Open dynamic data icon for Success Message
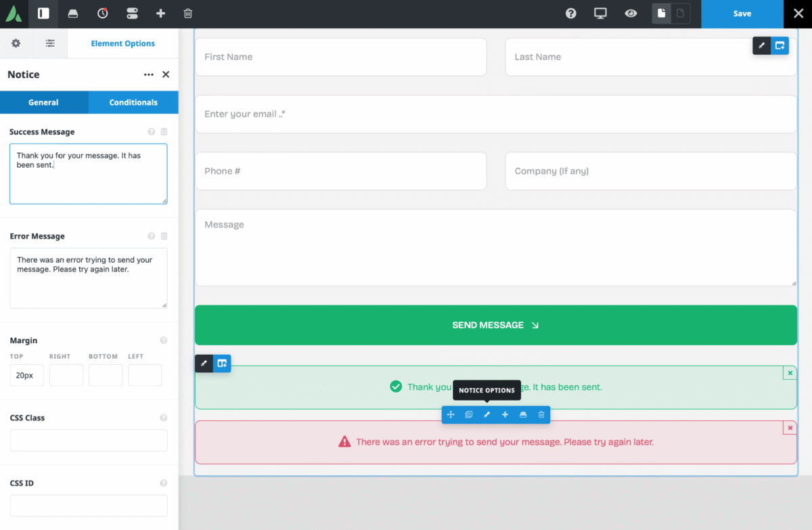Image resolution: width=812 pixels, height=530 pixels. point(164,132)
